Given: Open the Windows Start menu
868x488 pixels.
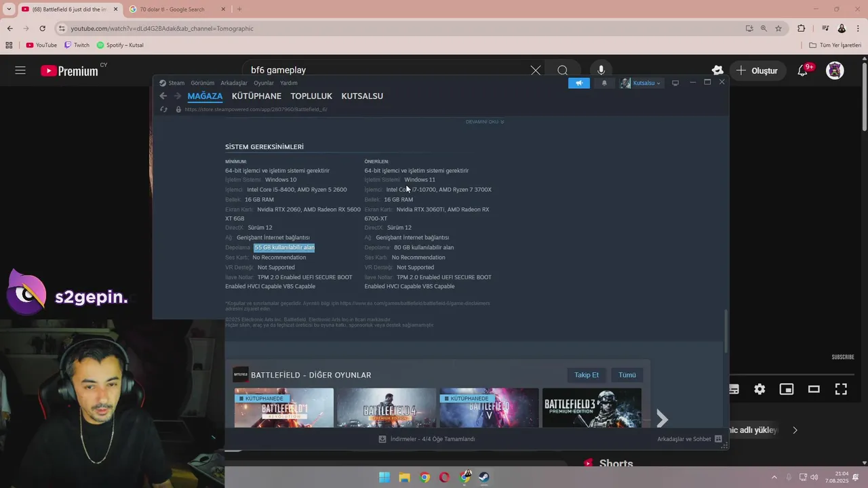Looking at the screenshot, I should 384,477.
